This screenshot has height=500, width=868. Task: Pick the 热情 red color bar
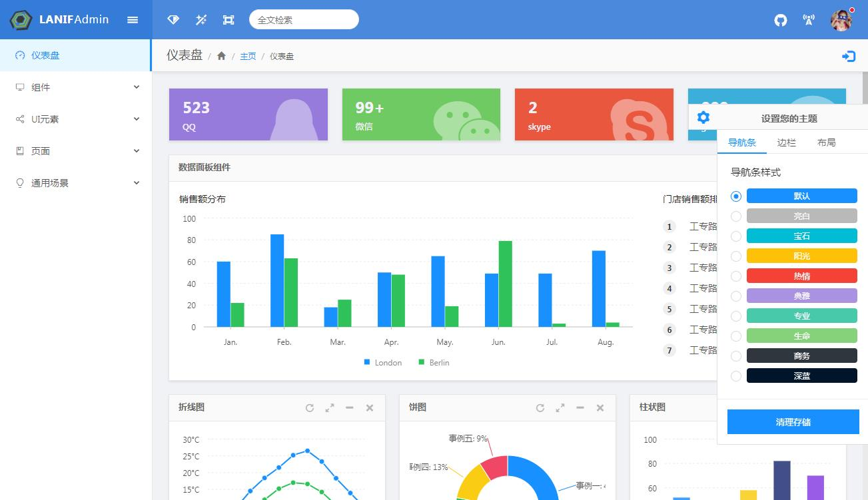[x=802, y=276]
